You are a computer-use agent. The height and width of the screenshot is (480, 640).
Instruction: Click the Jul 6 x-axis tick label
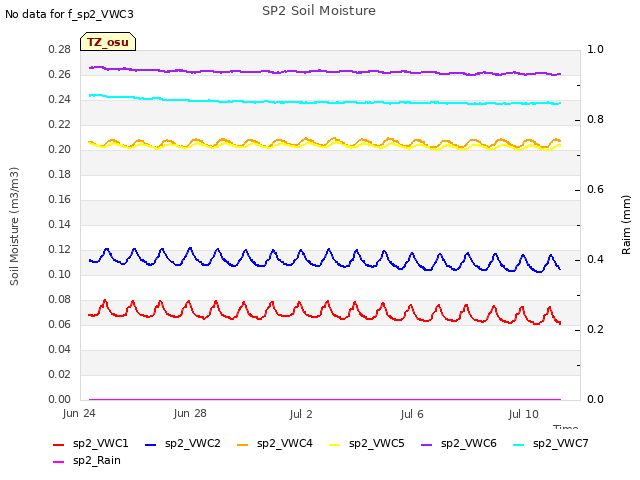[x=412, y=414]
